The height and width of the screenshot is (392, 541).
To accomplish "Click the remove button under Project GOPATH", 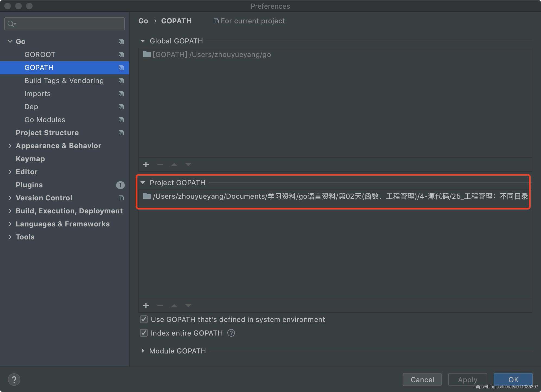I will pyautogui.click(x=160, y=305).
